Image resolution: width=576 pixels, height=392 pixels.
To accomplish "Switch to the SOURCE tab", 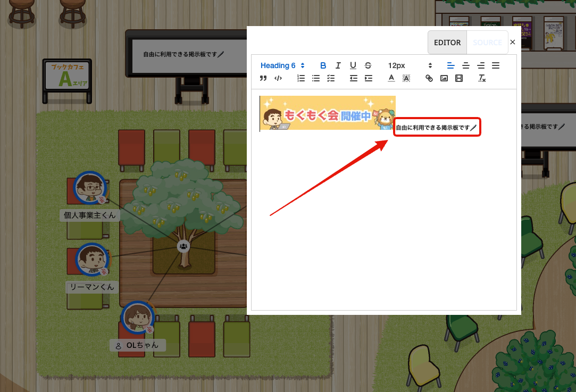I will (487, 42).
